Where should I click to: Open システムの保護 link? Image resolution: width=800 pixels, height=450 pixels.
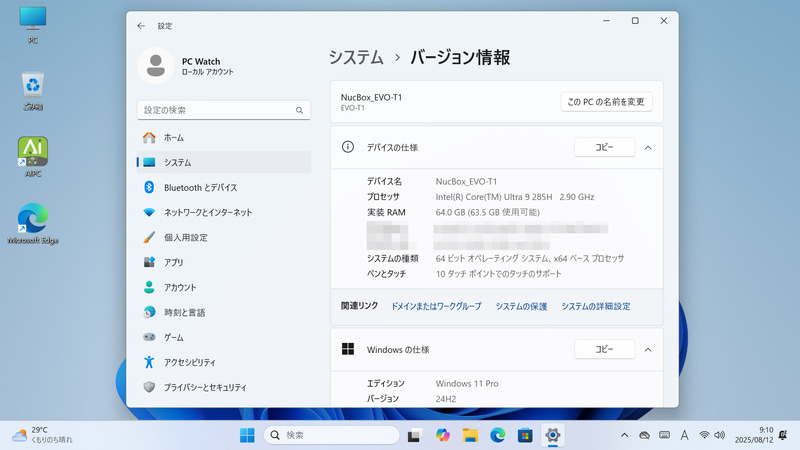pos(521,306)
